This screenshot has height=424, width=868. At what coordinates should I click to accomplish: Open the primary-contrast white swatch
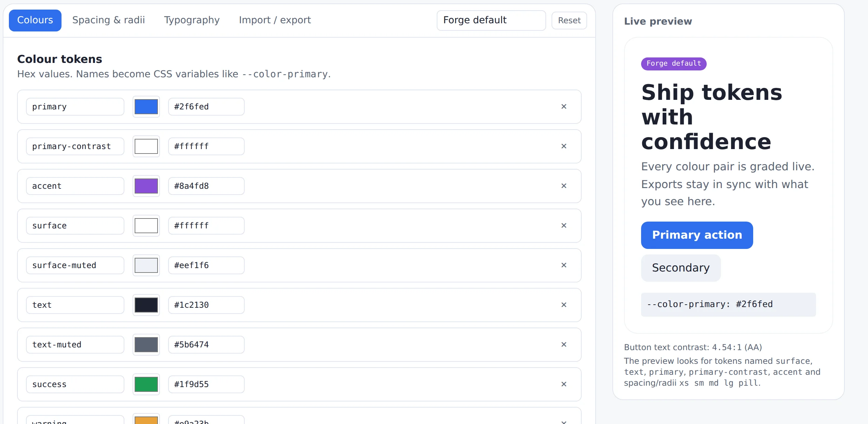146,146
